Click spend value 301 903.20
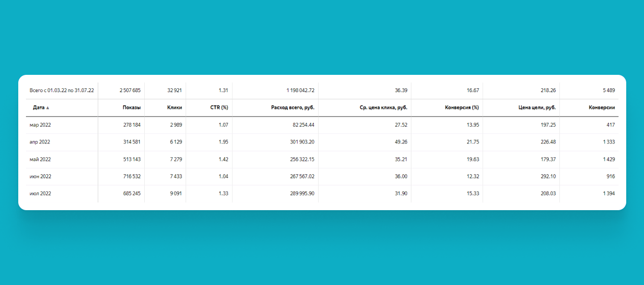 (x=302, y=142)
